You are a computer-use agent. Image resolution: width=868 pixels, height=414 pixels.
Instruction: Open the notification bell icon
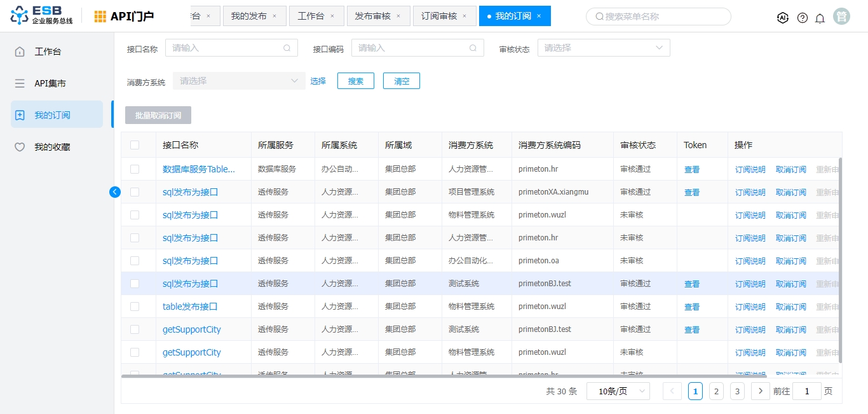click(820, 18)
